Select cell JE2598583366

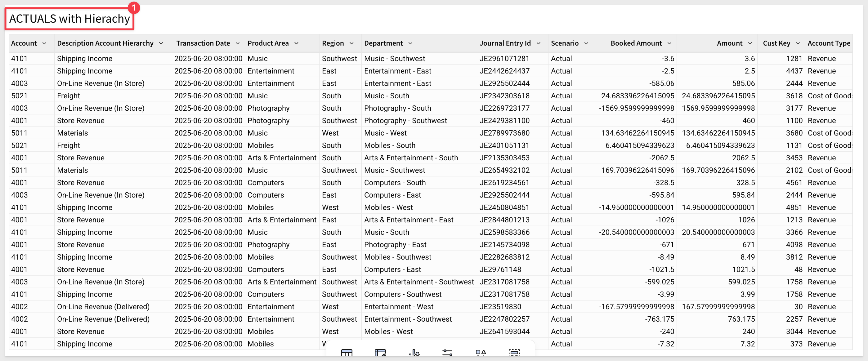504,232
